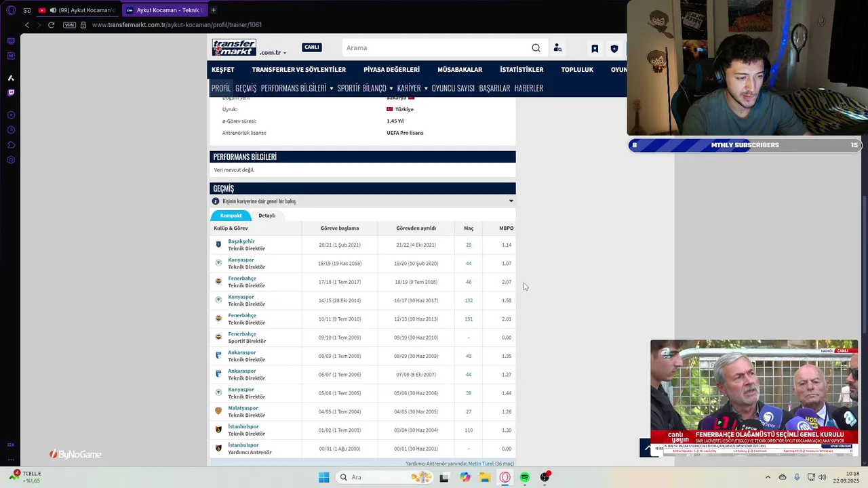Sort by the MBPO column header
Image resolution: width=868 pixels, height=488 pixels.
pyautogui.click(x=507, y=228)
